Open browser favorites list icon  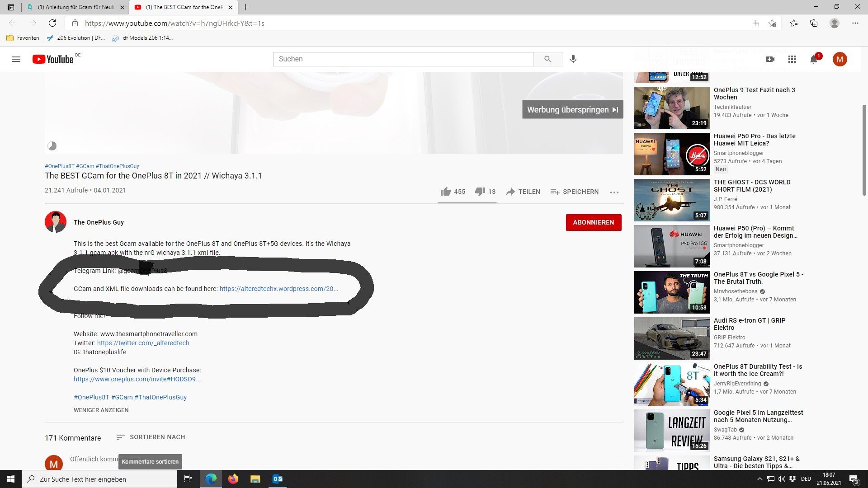pos(794,23)
